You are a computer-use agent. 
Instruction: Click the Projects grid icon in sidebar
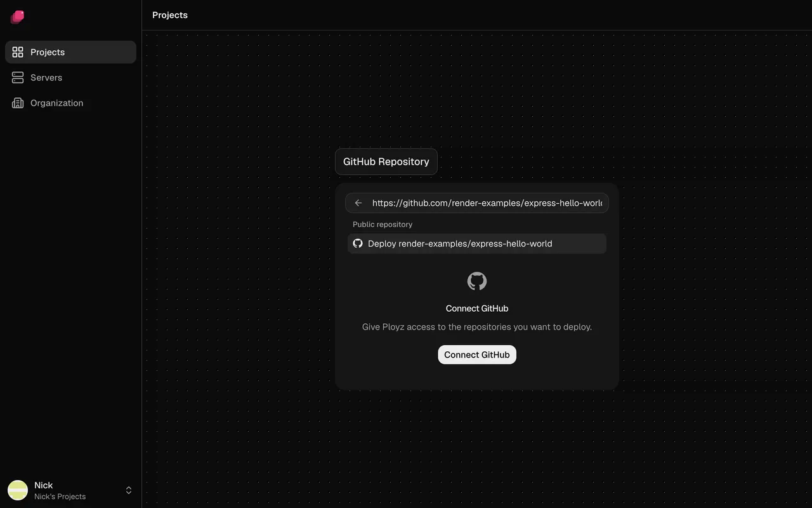[18, 52]
